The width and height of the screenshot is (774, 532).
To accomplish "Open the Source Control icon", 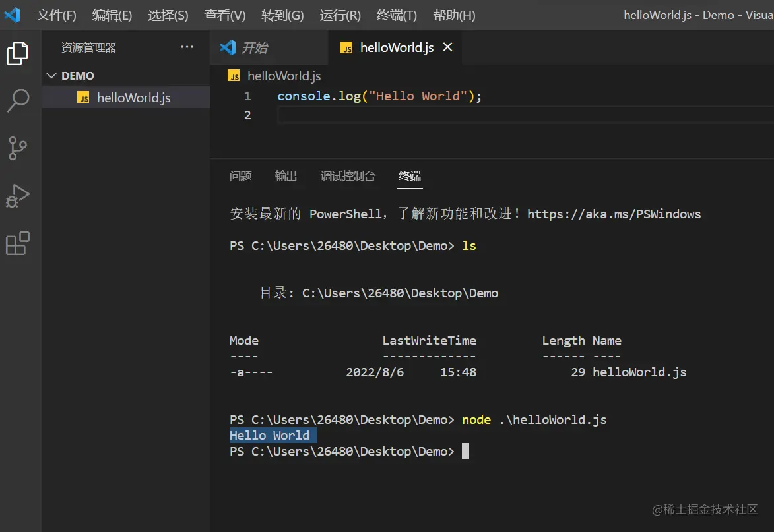I will (x=18, y=148).
